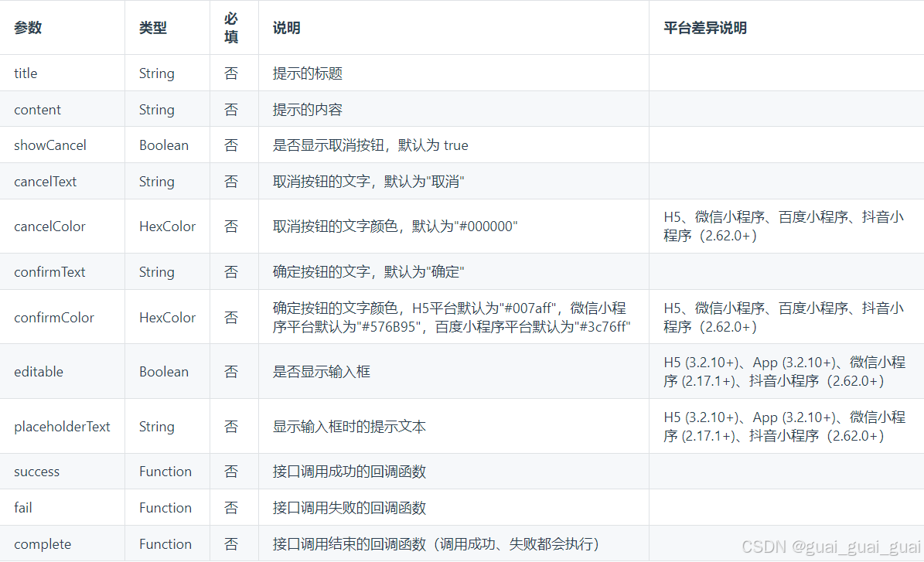Select the placeholderText parameter cell
The height and width of the screenshot is (562, 924).
62,427
